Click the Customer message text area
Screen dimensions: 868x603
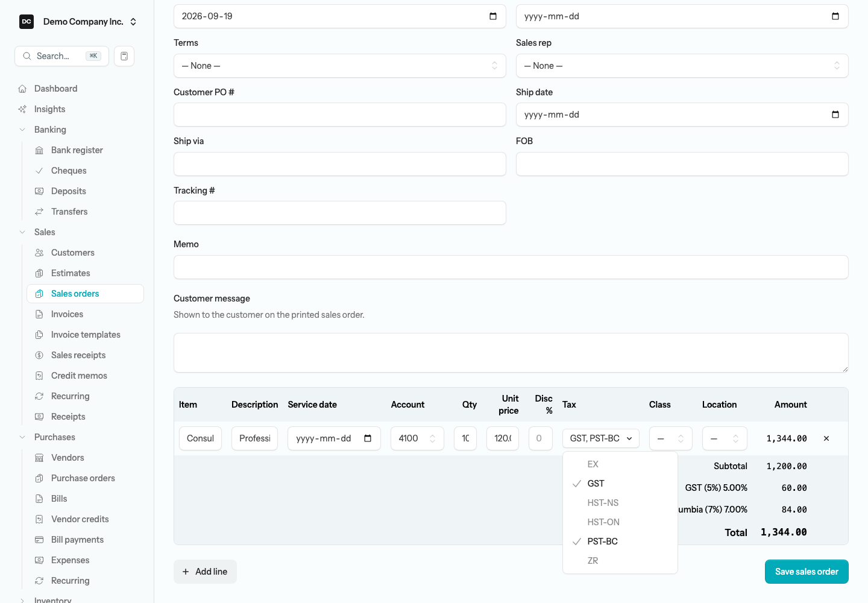511,353
